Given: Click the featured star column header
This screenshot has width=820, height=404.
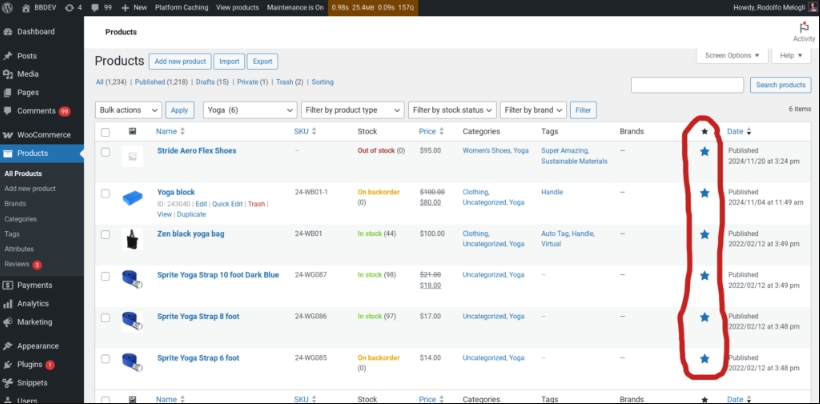Looking at the screenshot, I should coord(704,132).
